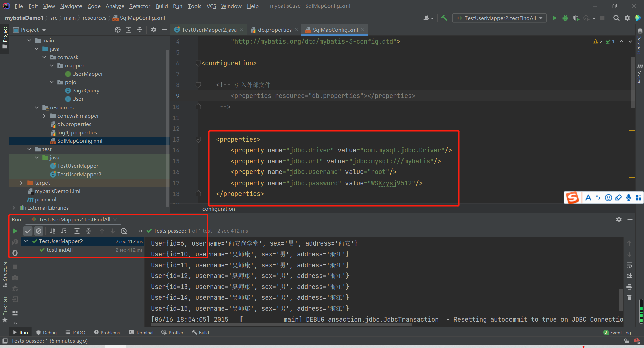644x348 pixels.
Task: Minimize the Run tool window
Action: (x=630, y=219)
